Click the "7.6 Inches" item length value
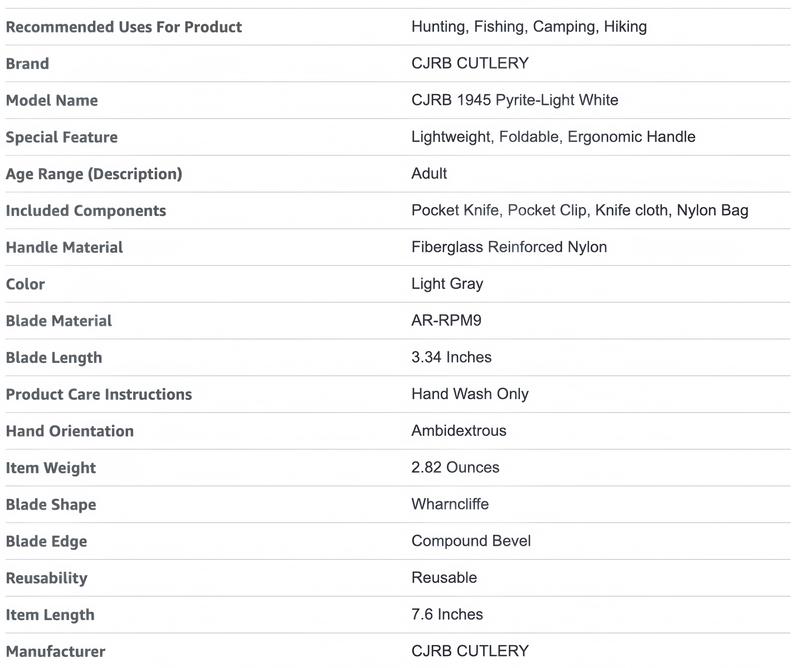 447,615
